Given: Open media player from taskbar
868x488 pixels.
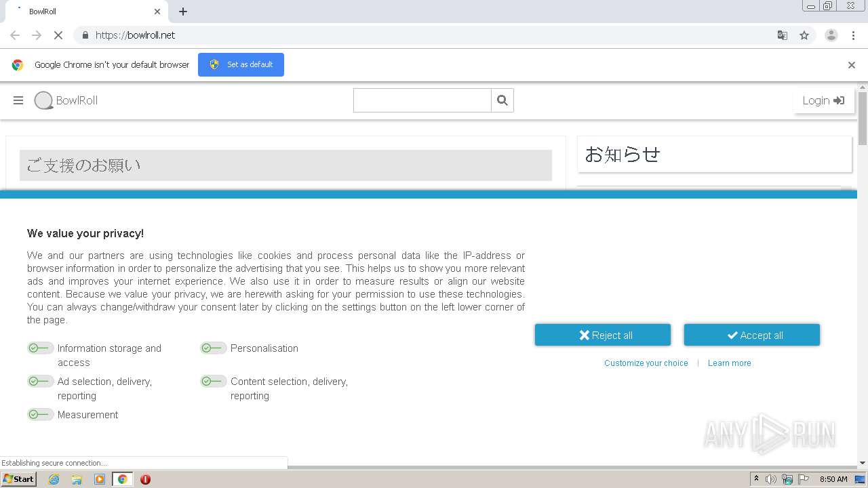Looking at the screenshot, I should click(x=100, y=479).
